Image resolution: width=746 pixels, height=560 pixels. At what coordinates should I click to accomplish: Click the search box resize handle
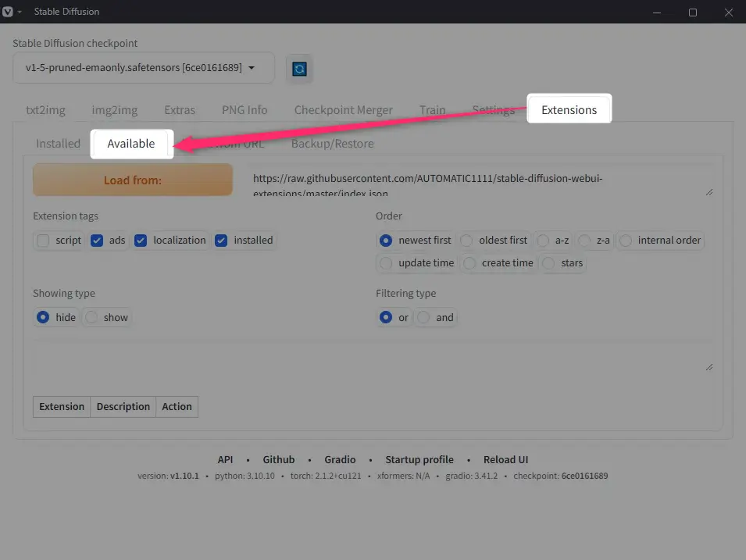coord(709,367)
